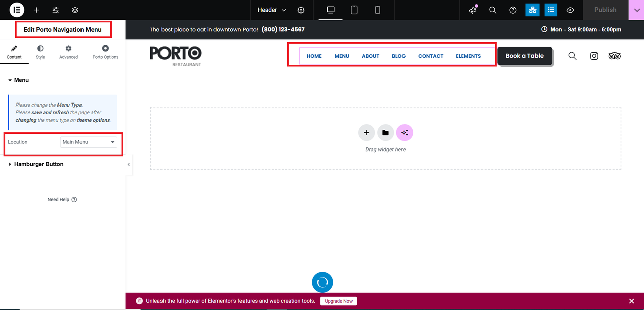The image size is (644, 310).
Task: Open site settings sliders icon
Action: pos(56,10)
